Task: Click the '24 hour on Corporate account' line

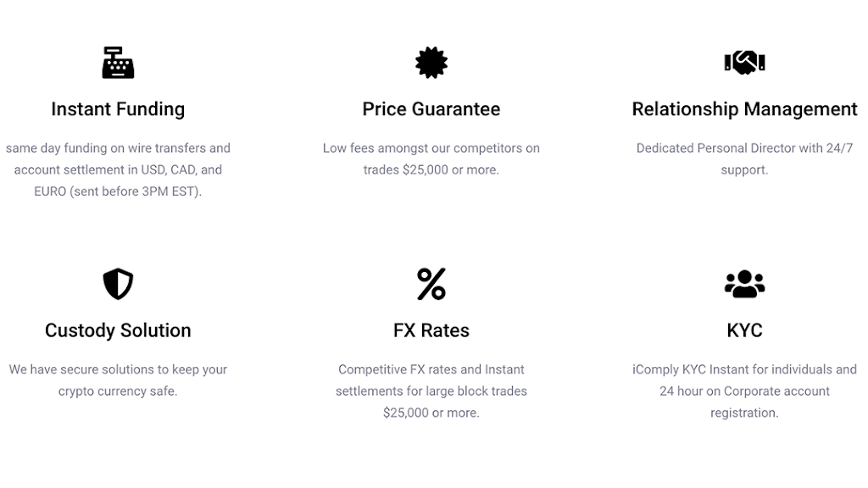Action: 744,391
